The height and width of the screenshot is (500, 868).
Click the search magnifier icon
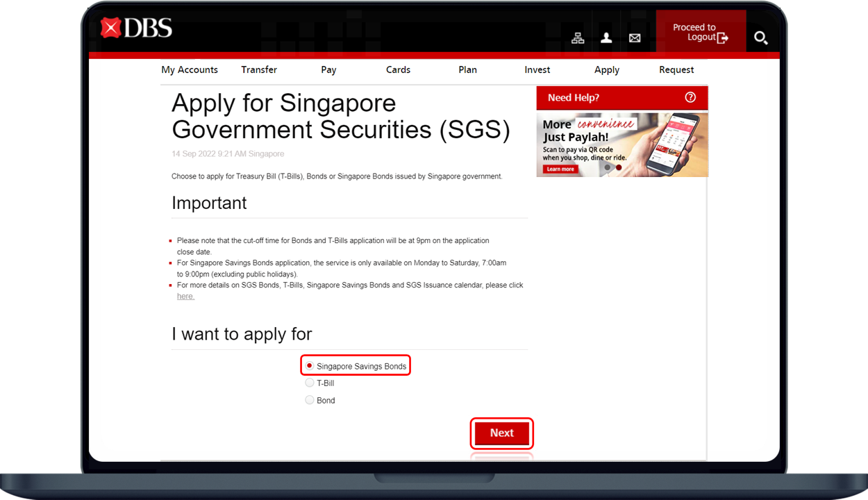[x=760, y=38]
